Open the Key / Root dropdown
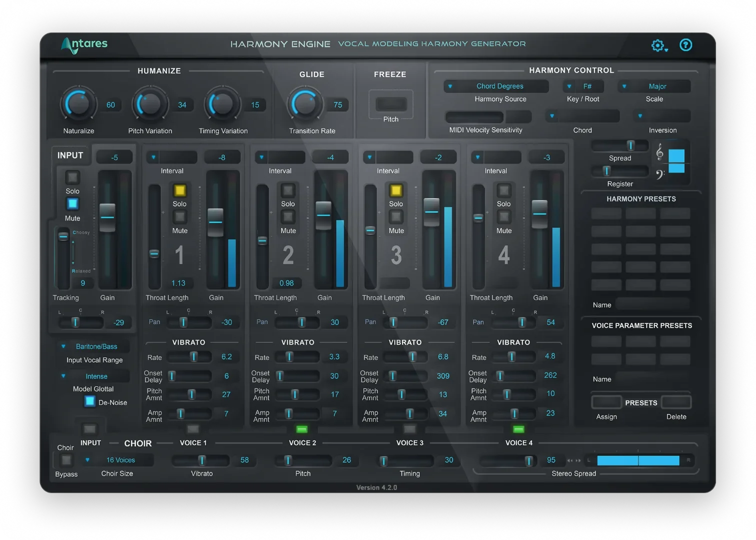Image resolution: width=756 pixels, height=540 pixels. (x=583, y=86)
